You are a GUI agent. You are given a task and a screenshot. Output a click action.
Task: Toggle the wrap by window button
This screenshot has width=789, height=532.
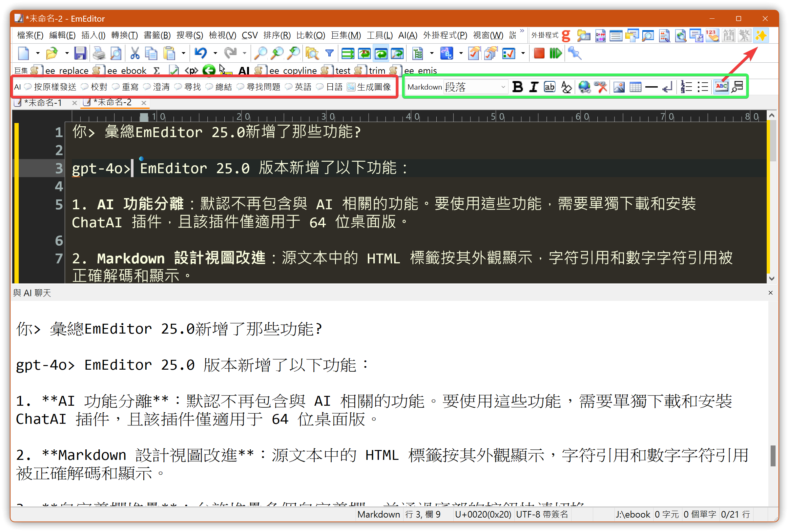381,53
